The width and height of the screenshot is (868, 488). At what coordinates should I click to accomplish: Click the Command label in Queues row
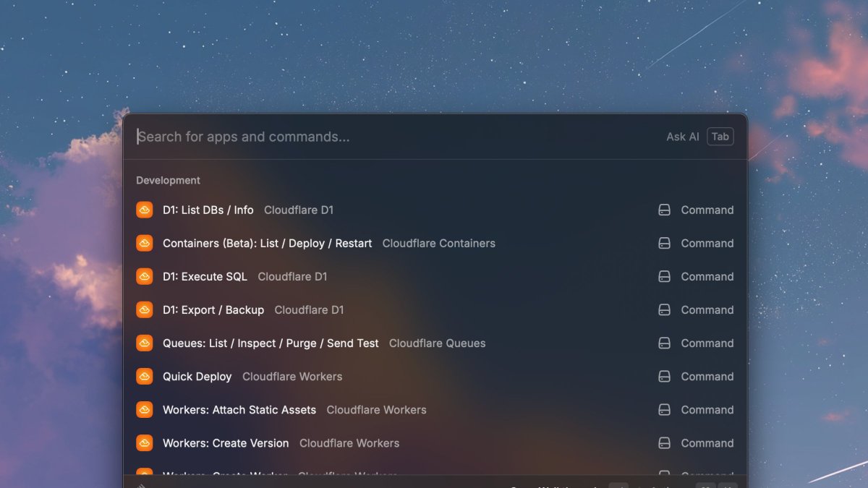coord(707,343)
